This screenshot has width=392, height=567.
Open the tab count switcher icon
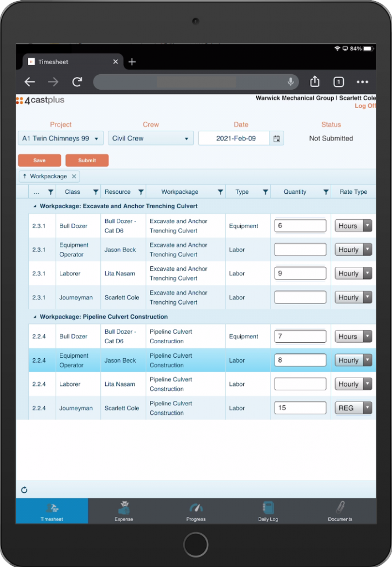(x=338, y=82)
